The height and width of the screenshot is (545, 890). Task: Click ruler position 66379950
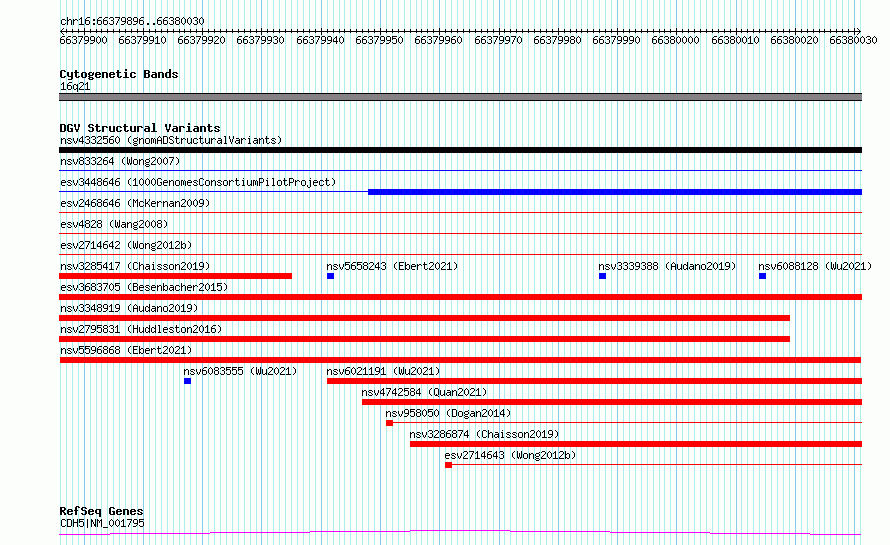[x=379, y=40]
